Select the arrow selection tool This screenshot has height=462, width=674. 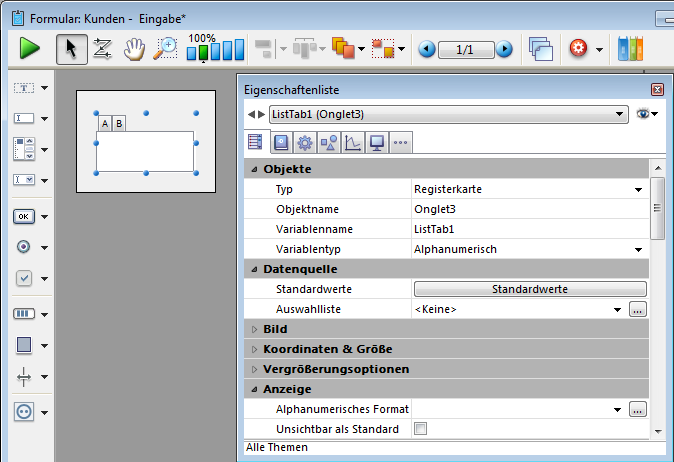point(71,48)
